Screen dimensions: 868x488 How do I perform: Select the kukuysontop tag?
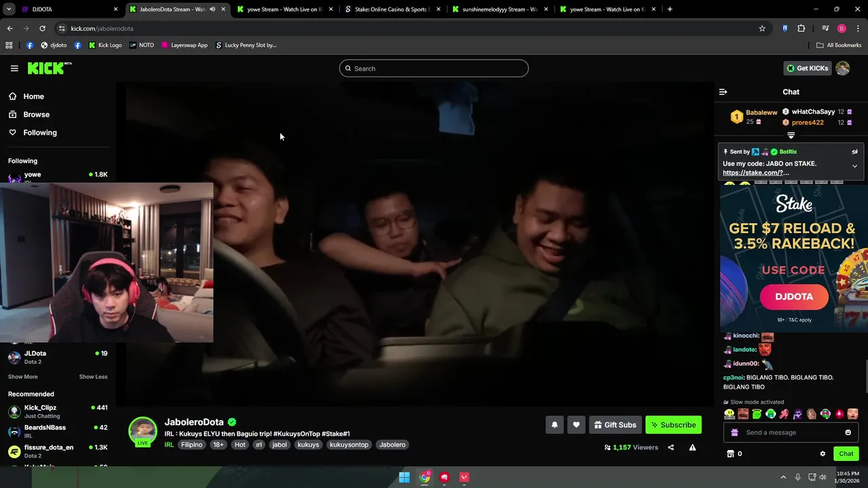coord(351,445)
